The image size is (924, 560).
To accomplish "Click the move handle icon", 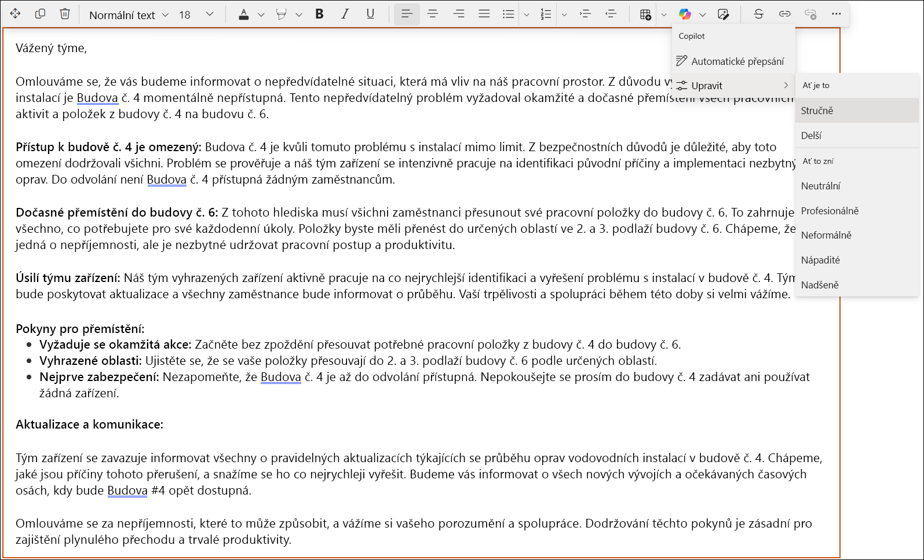I will tap(16, 14).
